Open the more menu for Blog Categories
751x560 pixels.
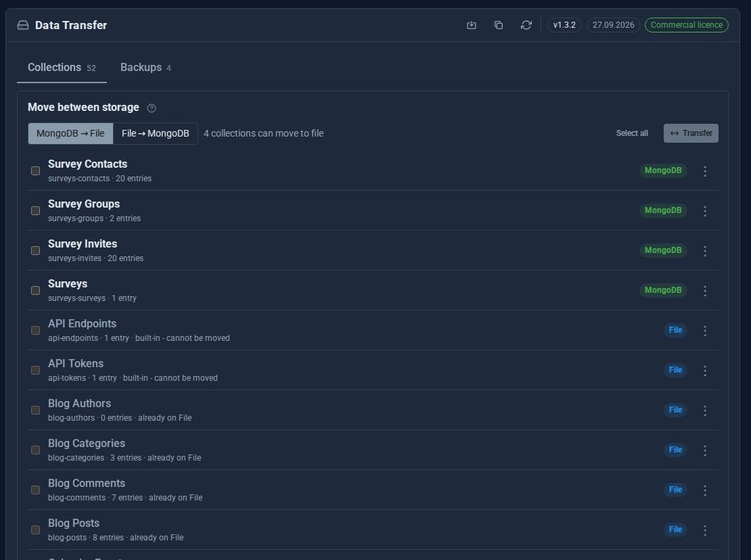pyautogui.click(x=705, y=450)
